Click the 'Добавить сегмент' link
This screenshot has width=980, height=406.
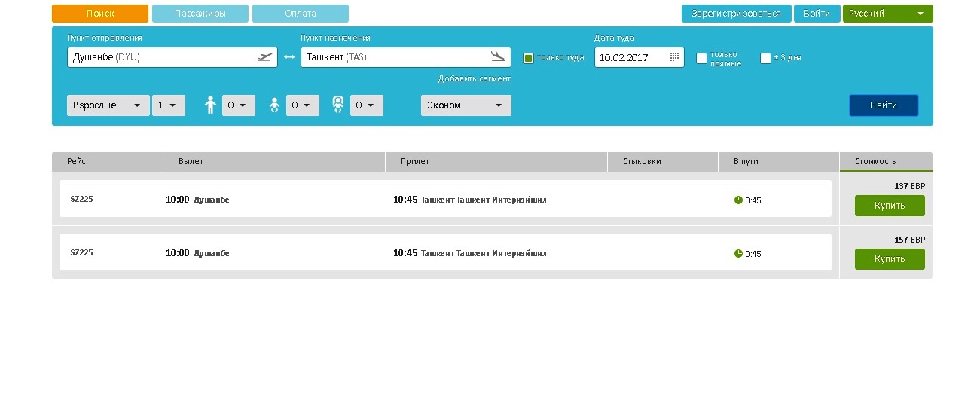tap(474, 79)
